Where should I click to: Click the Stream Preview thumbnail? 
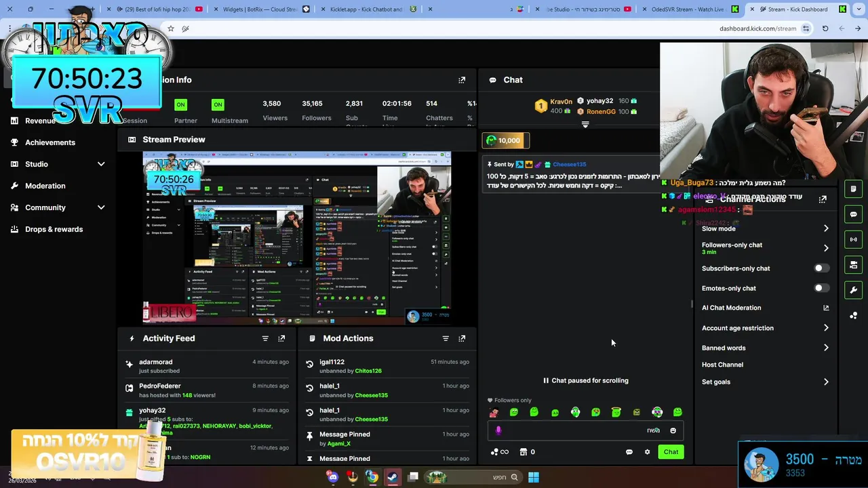[x=297, y=239]
